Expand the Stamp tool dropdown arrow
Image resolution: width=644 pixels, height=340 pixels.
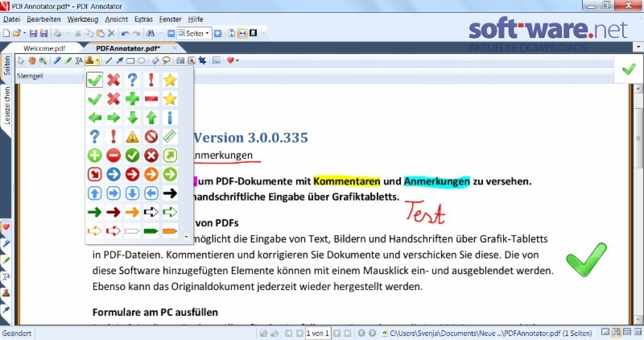coord(97,61)
